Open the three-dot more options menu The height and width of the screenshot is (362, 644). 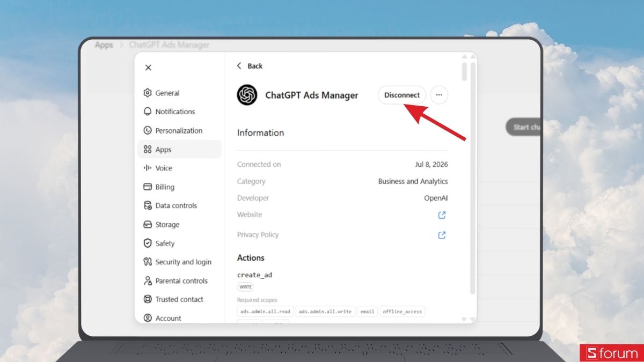tap(439, 95)
